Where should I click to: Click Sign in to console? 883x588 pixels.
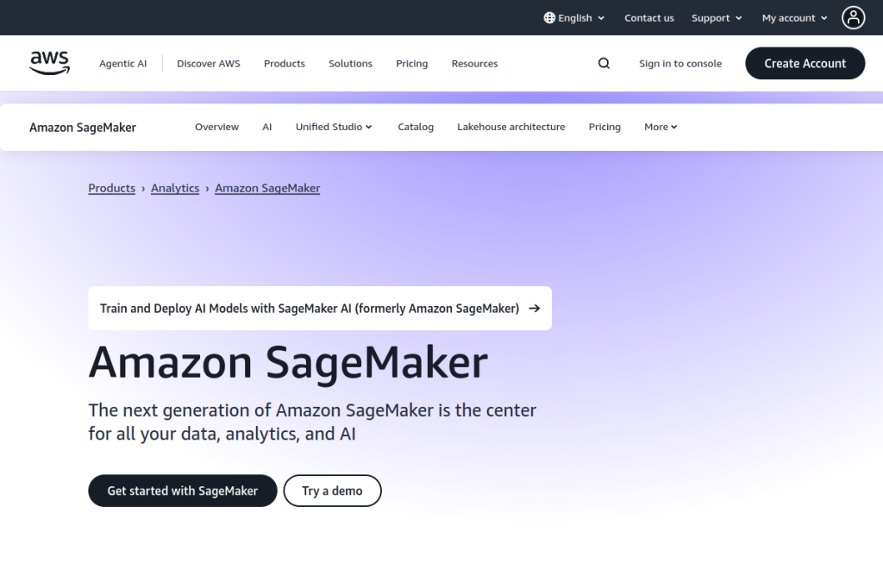(x=680, y=63)
